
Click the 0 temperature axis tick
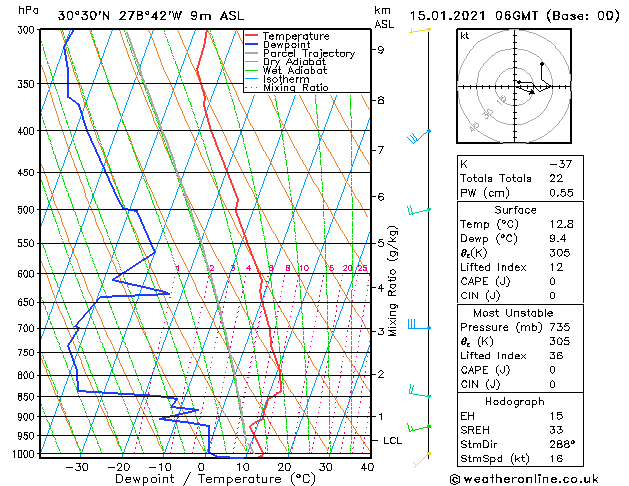coord(201,467)
